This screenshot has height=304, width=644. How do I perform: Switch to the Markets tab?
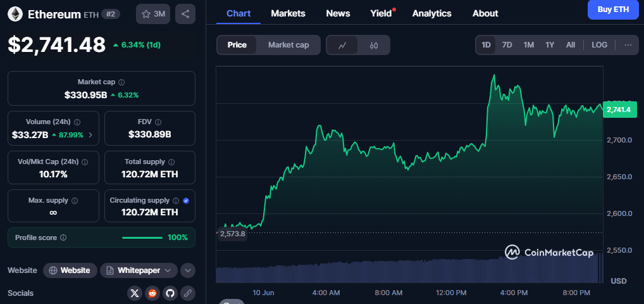pos(288,13)
